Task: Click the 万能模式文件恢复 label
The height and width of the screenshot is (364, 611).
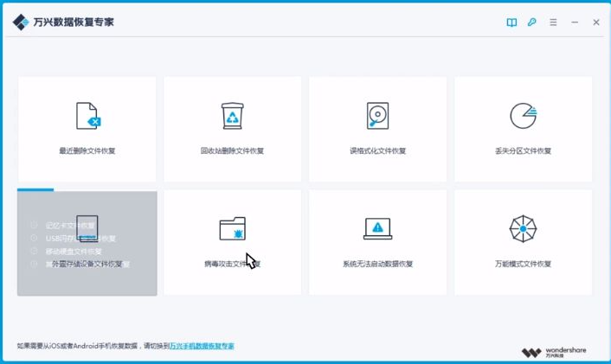Action: pos(523,264)
